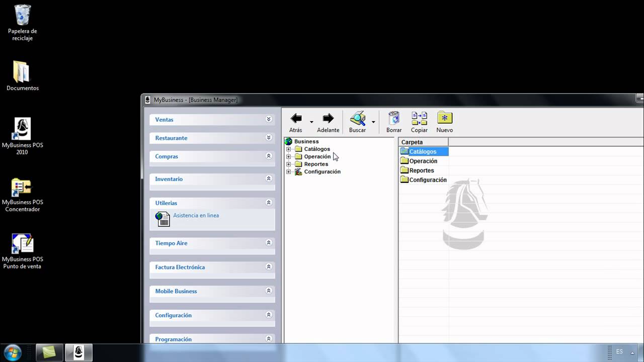Click the Reportes folder icon in list
The image size is (644, 362).
click(x=404, y=170)
